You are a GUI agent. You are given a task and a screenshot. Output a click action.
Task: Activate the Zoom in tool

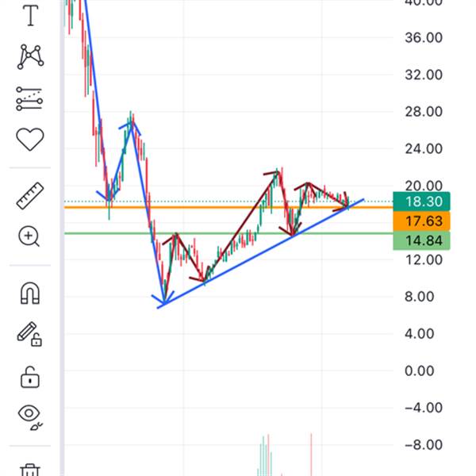(29, 236)
